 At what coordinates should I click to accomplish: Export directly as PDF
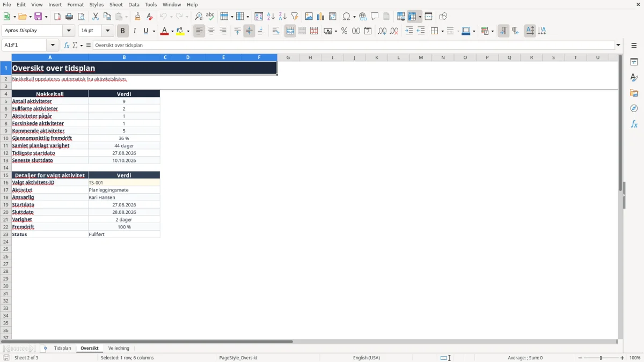point(57,17)
